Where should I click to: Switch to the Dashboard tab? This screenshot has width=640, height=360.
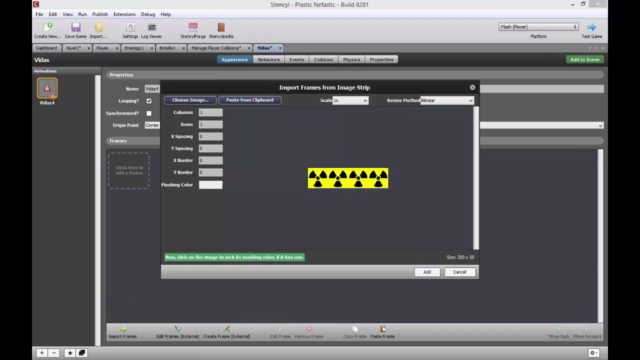coord(47,48)
